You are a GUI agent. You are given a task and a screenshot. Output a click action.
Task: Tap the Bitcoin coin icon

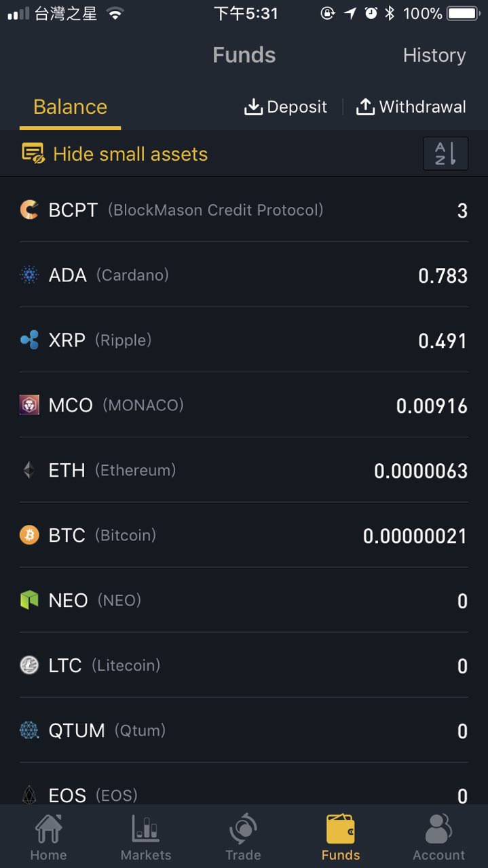point(29,535)
